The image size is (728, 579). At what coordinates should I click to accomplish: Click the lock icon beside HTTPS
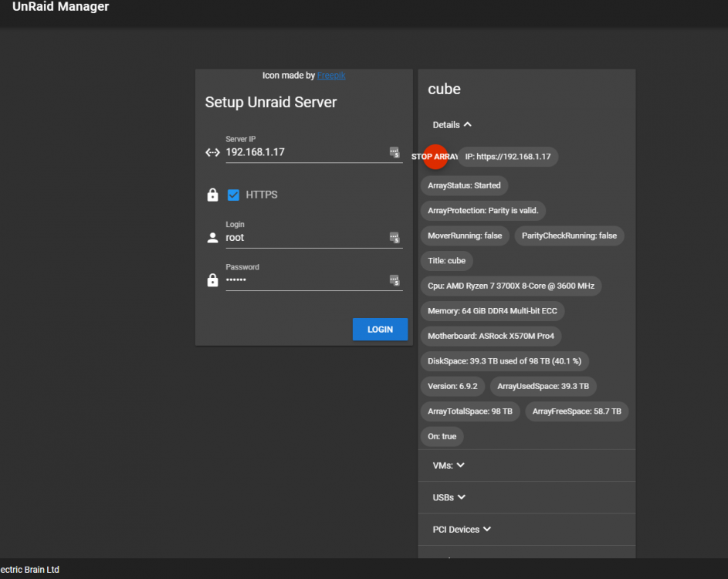(212, 195)
